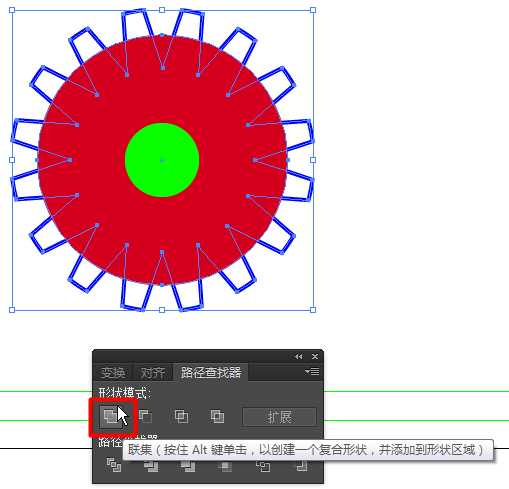The width and height of the screenshot is (509, 489).
Task: Click the 形状模式 label text
Action: (x=124, y=393)
